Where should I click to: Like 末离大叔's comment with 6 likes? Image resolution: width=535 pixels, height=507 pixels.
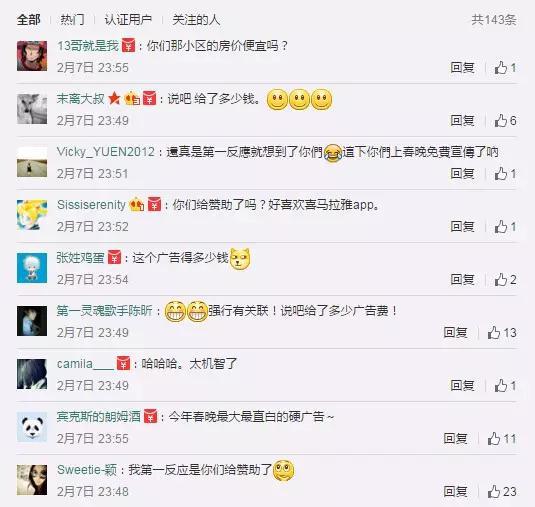tap(505, 120)
